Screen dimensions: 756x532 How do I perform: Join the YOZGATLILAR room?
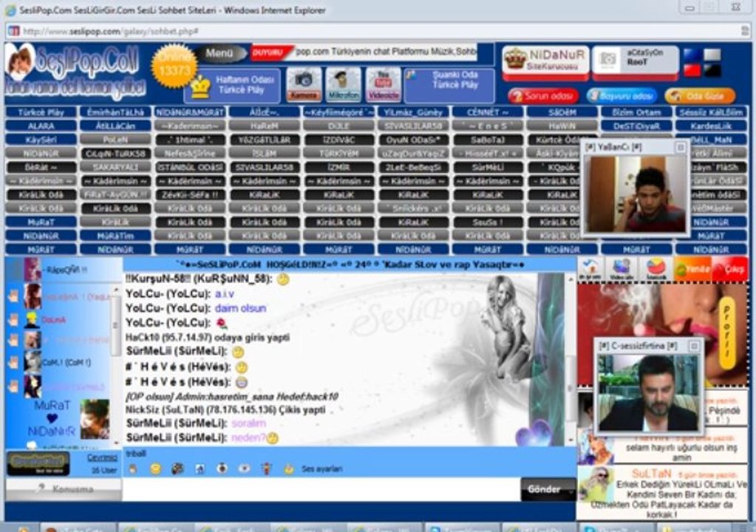(x=265, y=140)
